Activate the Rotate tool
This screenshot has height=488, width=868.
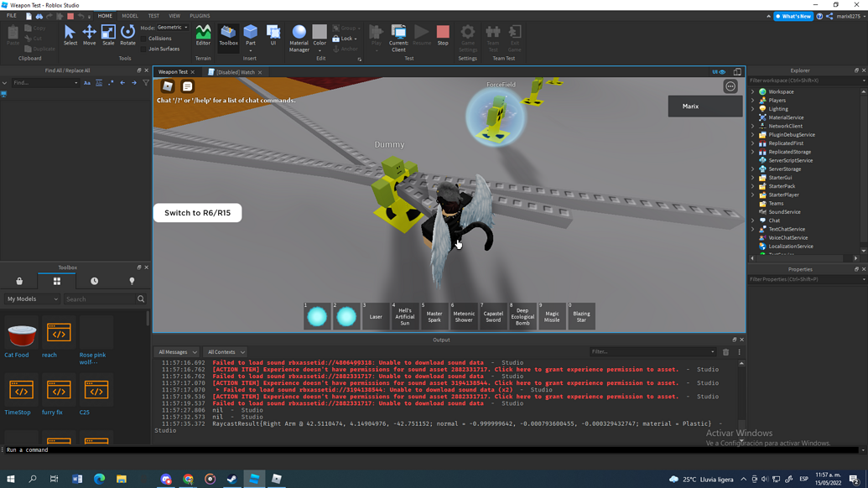(x=127, y=35)
